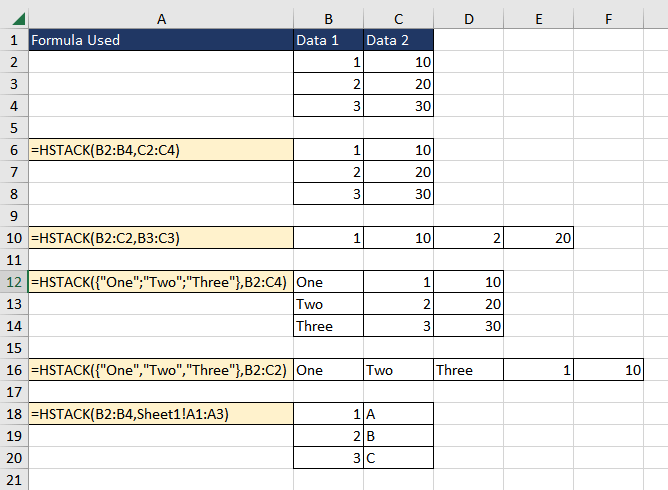The height and width of the screenshot is (490, 668).
Task: Click cell C13 containing 2
Action: point(398,304)
